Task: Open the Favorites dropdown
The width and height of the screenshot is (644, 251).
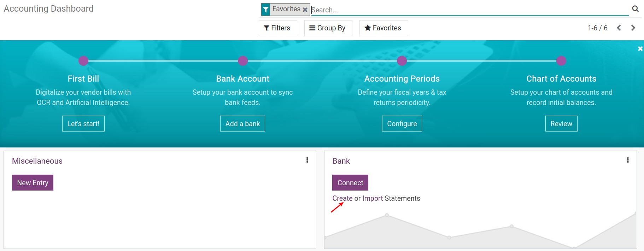Action: (x=384, y=28)
